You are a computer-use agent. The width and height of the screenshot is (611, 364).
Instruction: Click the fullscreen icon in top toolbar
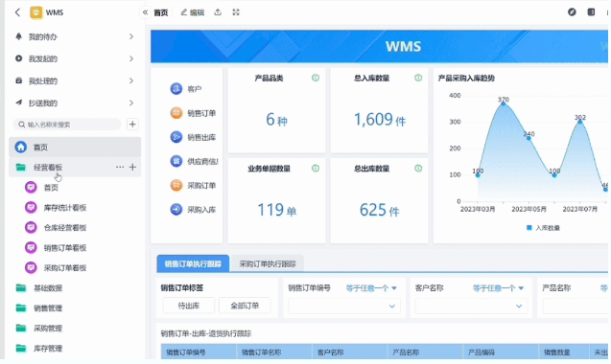click(236, 12)
